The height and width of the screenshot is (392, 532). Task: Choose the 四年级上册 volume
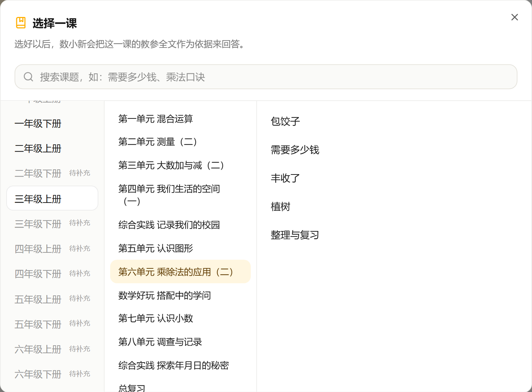pos(52,249)
